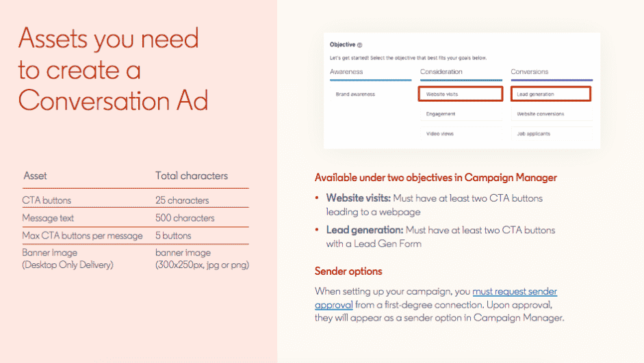Click the Total characters column header
Viewport: 644px width, 363px height.
tap(192, 176)
